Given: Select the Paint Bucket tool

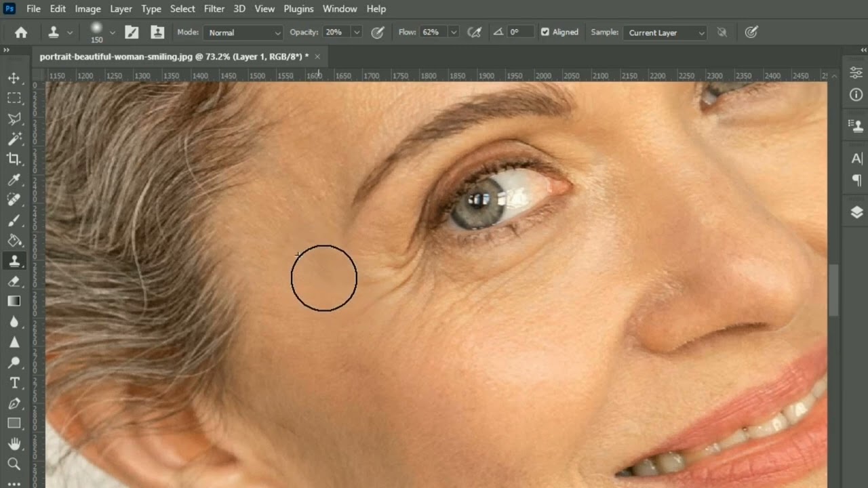Looking at the screenshot, I should click(14, 241).
